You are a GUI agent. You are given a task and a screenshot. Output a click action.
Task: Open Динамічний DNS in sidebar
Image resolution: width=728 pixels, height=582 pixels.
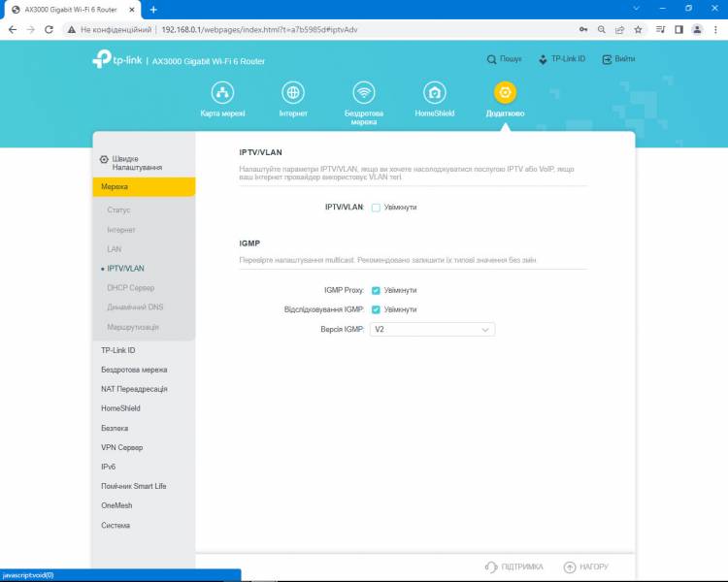(135, 307)
